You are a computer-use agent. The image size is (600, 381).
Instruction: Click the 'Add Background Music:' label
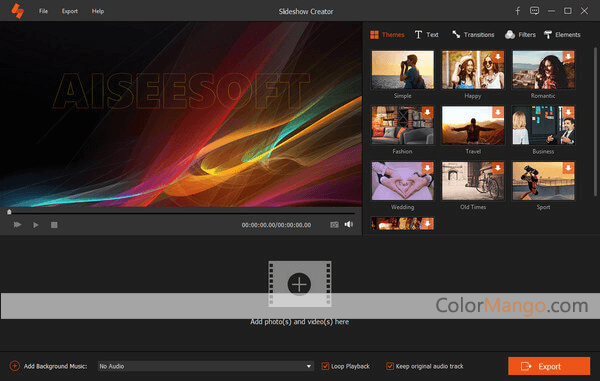coord(55,366)
